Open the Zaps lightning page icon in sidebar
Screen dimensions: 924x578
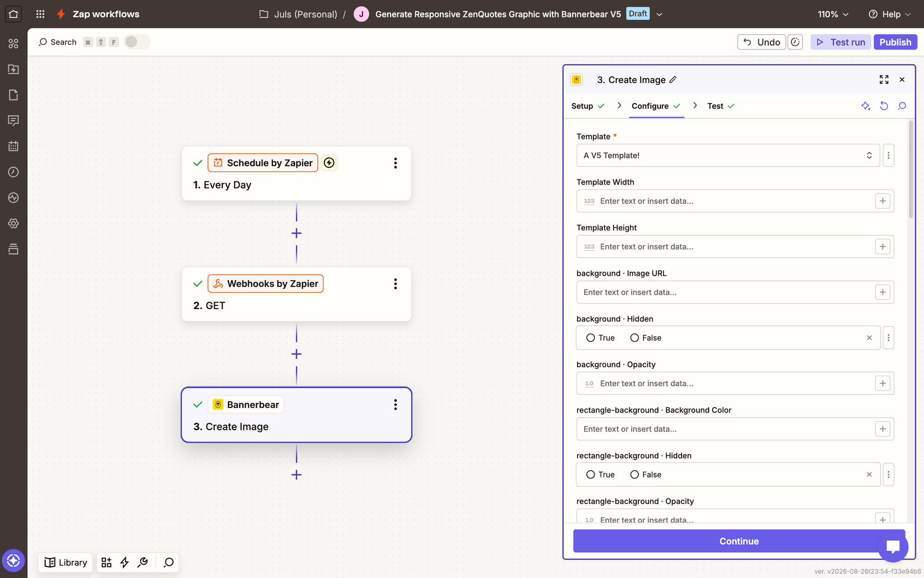click(13, 69)
